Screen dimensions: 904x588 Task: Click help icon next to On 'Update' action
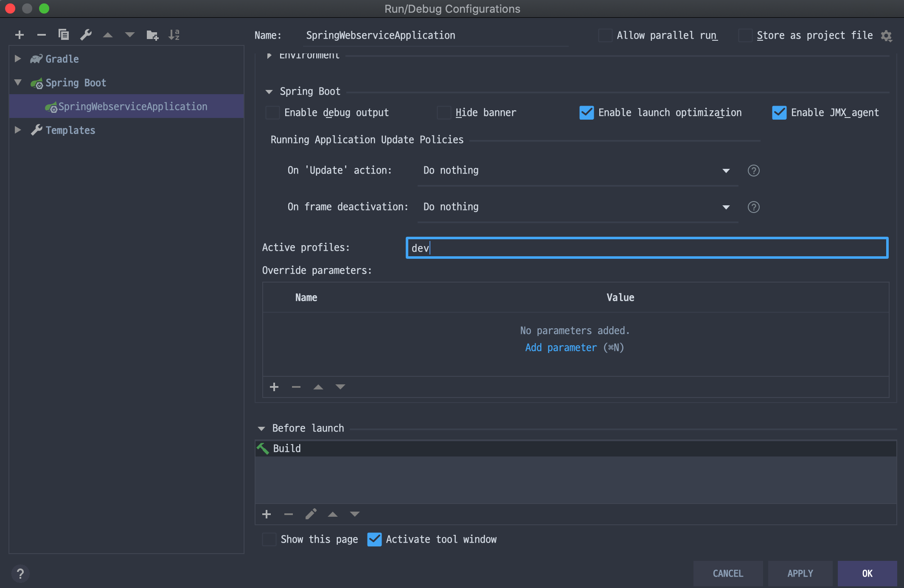point(753,171)
